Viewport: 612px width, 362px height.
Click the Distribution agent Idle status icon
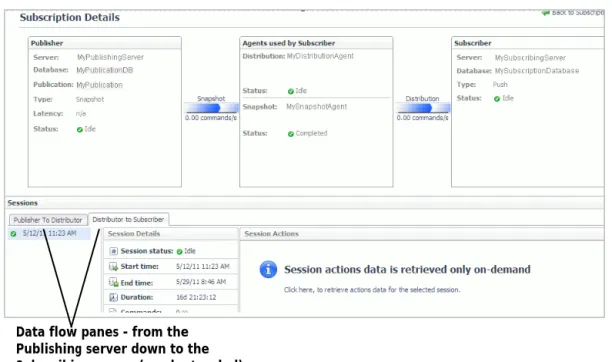click(291, 91)
